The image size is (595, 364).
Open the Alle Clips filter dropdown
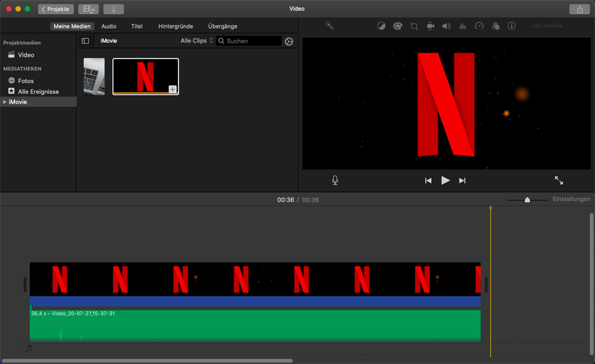pos(196,41)
